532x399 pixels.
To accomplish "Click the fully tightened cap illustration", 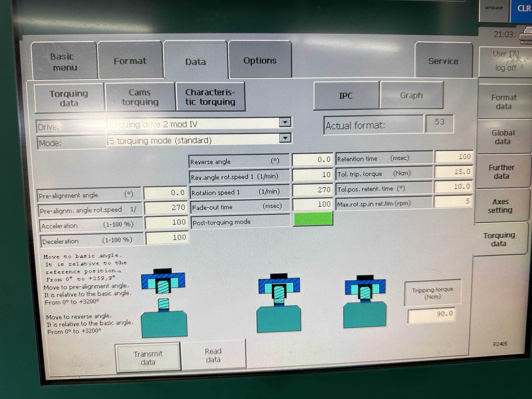I will 365,302.
